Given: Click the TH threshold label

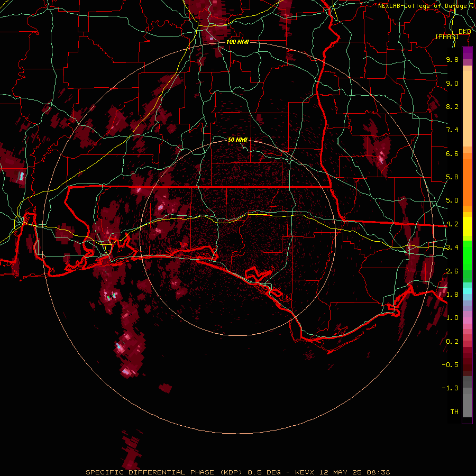Looking at the screenshot, I should 454,412.
